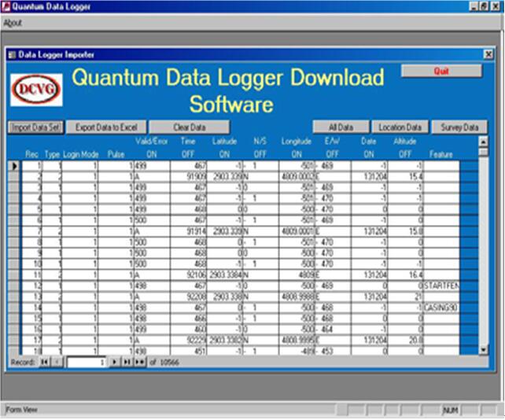This screenshot has width=505, height=420.
Task: Show Location Data view
Action: pos(400,127)
